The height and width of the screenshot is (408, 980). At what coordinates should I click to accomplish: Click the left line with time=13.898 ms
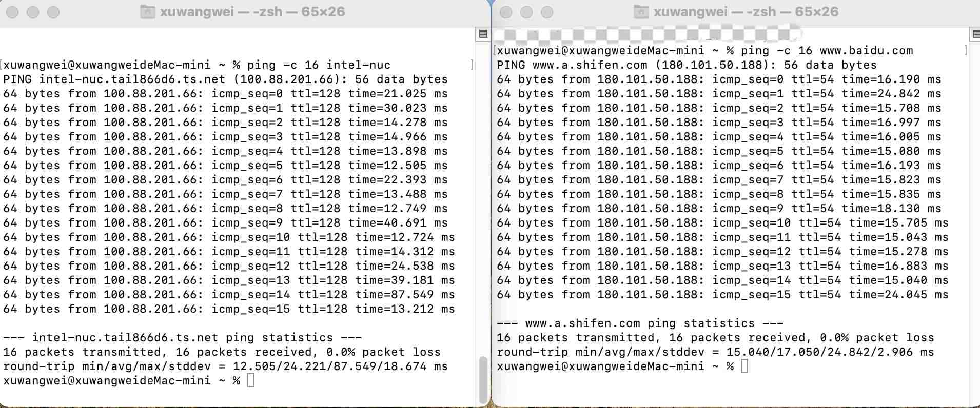226,151
